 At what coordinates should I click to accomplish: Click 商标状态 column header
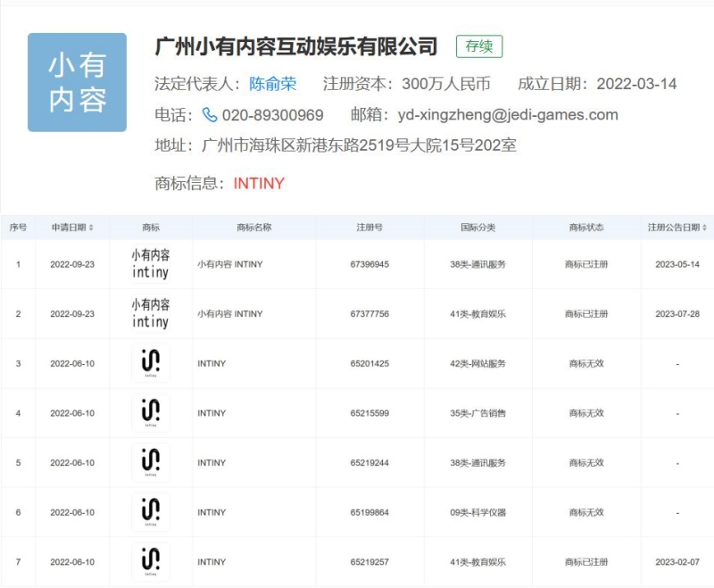(x=586, y=228)
